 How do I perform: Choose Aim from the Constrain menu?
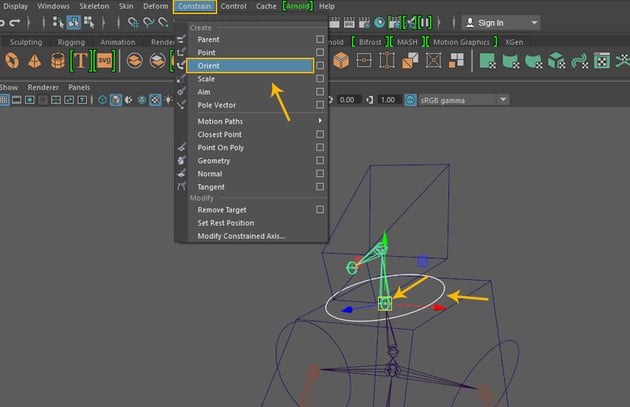pos(203,91)
